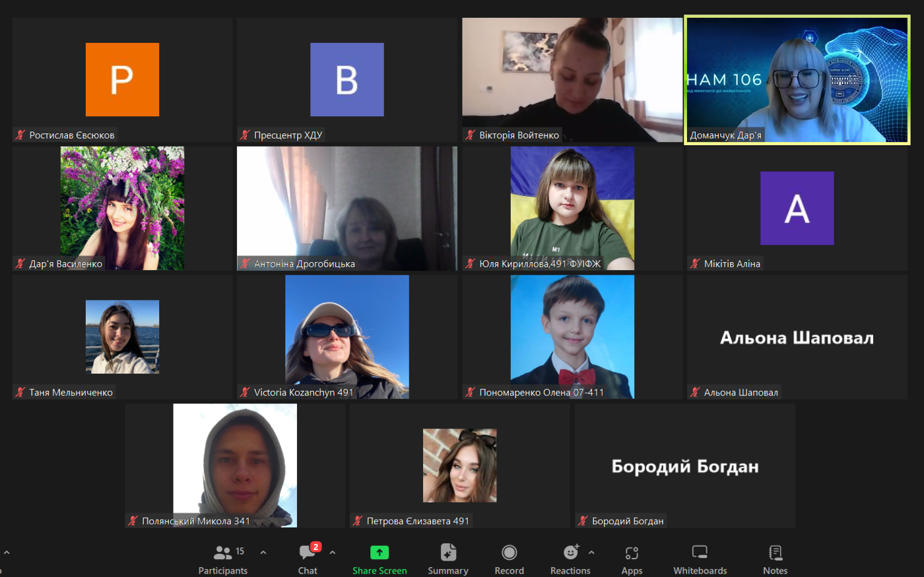Image resolution: width=924 pixels, height=577 pixels.
Task: Select Вікторія Войтенко video tile
Action: 572,80
